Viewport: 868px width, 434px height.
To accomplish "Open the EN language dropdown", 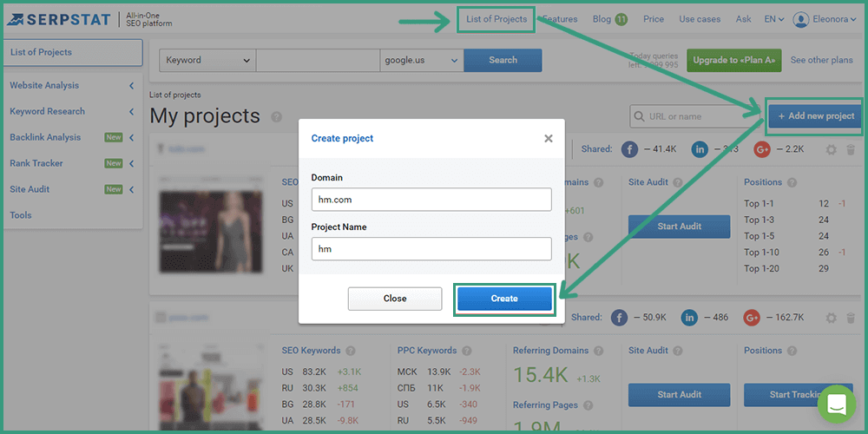I will 774,19.
